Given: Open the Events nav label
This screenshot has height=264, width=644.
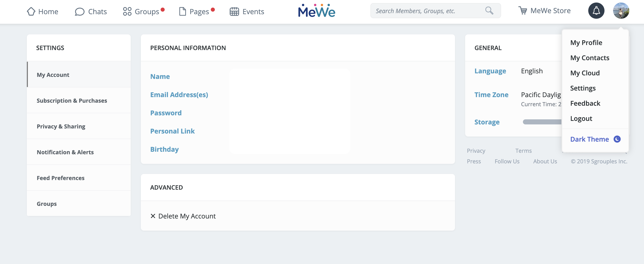Looking at the screenshot, I should coord(253,12).
